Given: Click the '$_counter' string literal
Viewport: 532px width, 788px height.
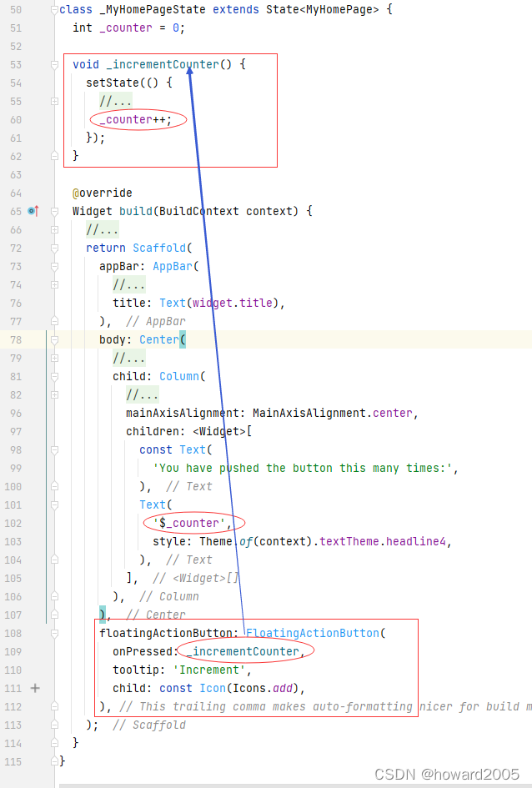Looking at the screenshot, I should pyautogui.click(x=189, y=523).
